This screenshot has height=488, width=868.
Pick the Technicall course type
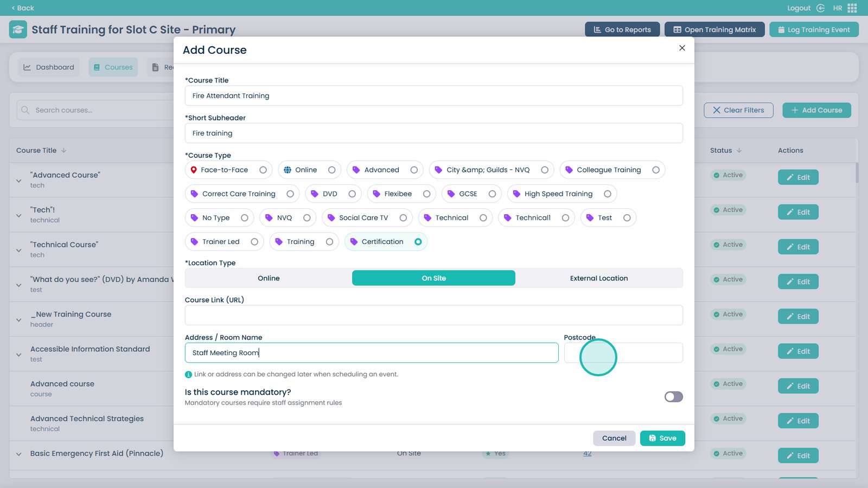pyautogui.click(x=536, y=217)
